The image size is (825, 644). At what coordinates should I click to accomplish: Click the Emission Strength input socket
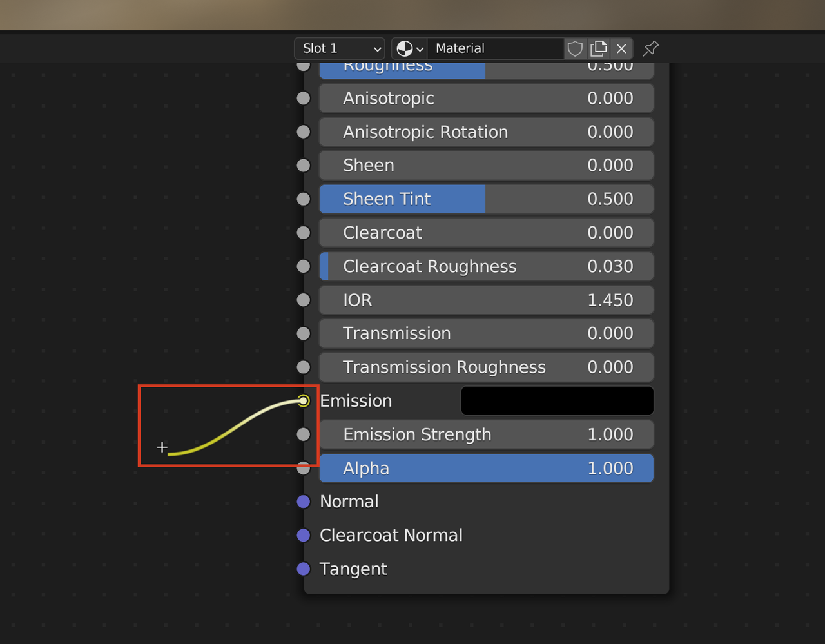(x=304, y=434)
